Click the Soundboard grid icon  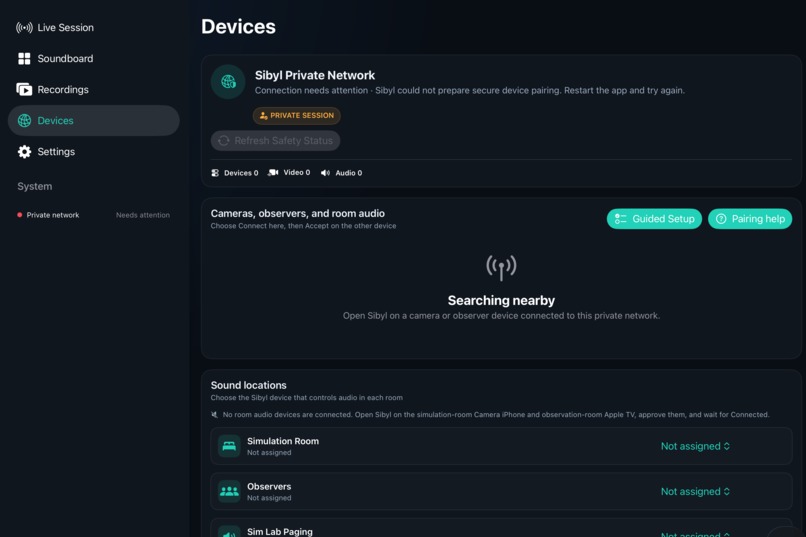click(x=24, y=59)
